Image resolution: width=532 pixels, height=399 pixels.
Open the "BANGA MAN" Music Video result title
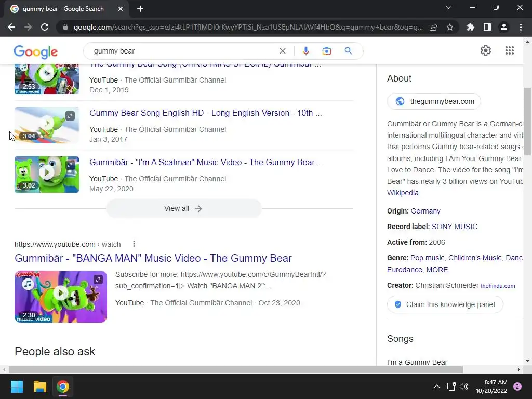[x=153, y=258]
